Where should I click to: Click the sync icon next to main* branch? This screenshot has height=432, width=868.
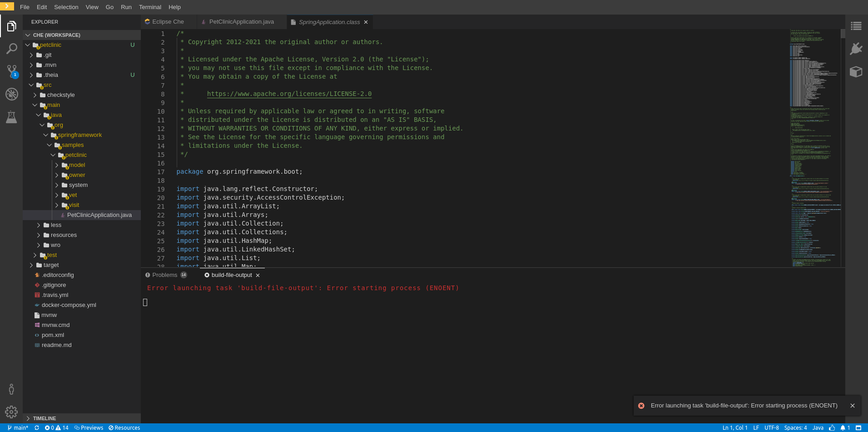coord(37,428)
